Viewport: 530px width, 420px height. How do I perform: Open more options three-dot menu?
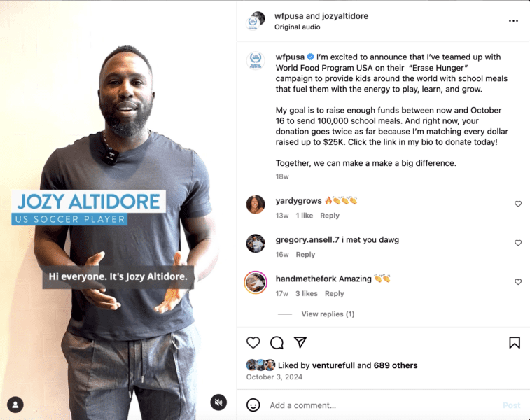point(513,21)
